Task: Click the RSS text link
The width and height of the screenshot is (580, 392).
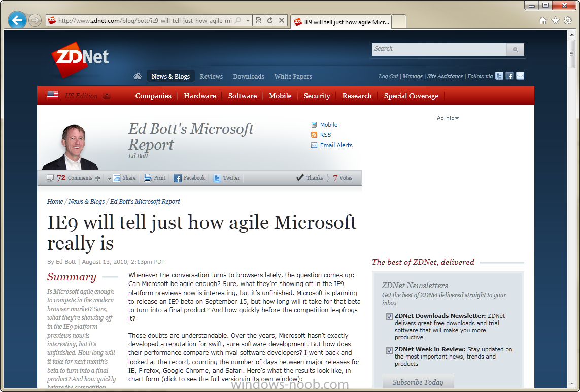Action: 325,135
